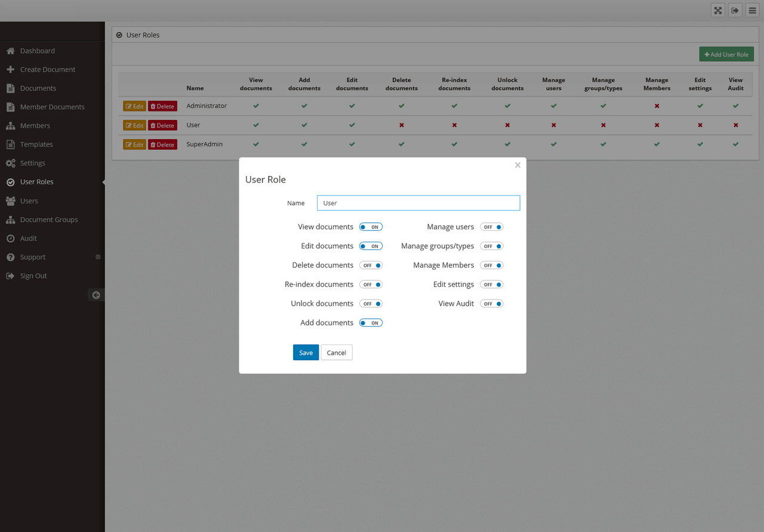Enable the Delete documents switch

(371, 265)
